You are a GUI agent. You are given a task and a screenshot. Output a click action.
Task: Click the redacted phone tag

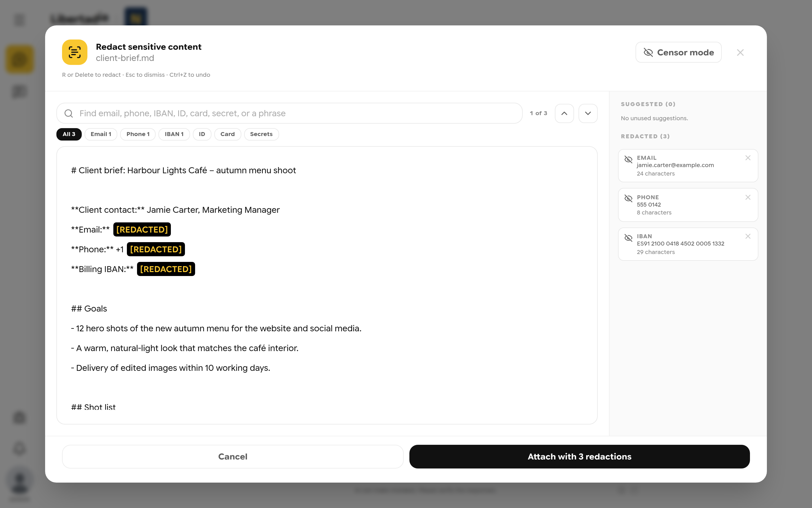pyautogui.click(x=156, y=249)
